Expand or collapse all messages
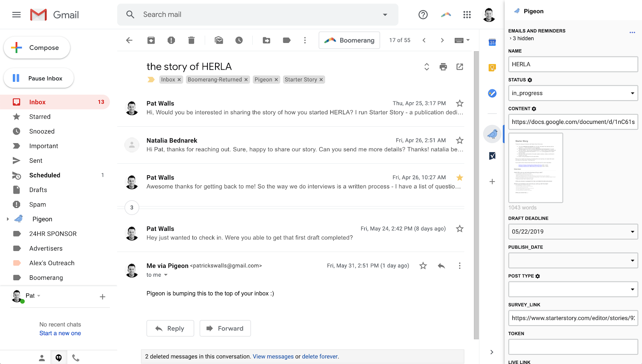The height and width of the screenshot is (364, 642). tap(427, 67)
